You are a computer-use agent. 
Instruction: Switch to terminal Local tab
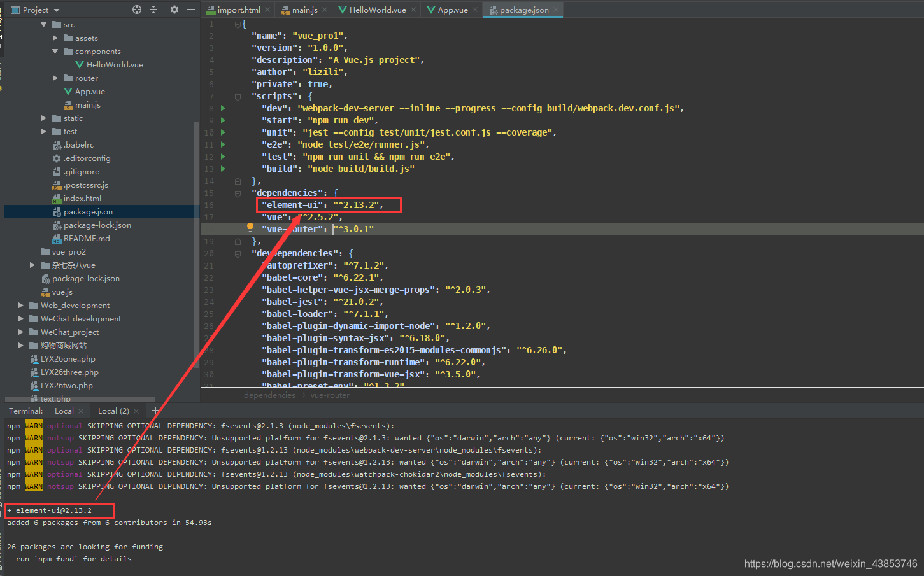(64, 411)
